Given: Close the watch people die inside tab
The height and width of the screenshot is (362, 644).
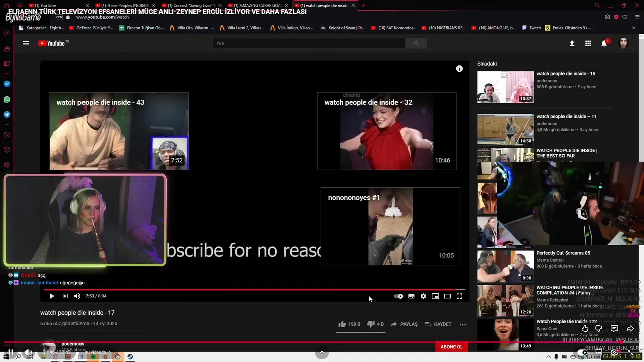Looking at the screenshot, I should coord(353,5).
